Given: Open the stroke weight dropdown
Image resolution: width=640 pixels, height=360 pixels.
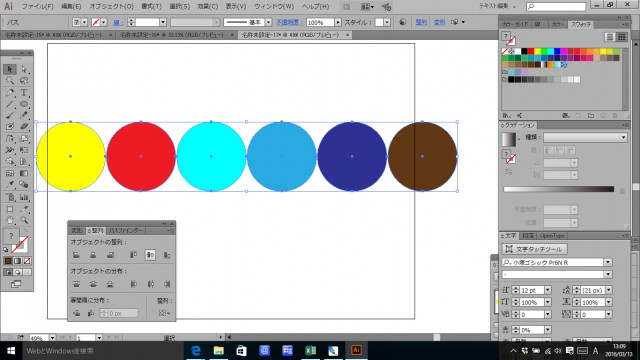Looking at the screenshot, I should [163, 22].
